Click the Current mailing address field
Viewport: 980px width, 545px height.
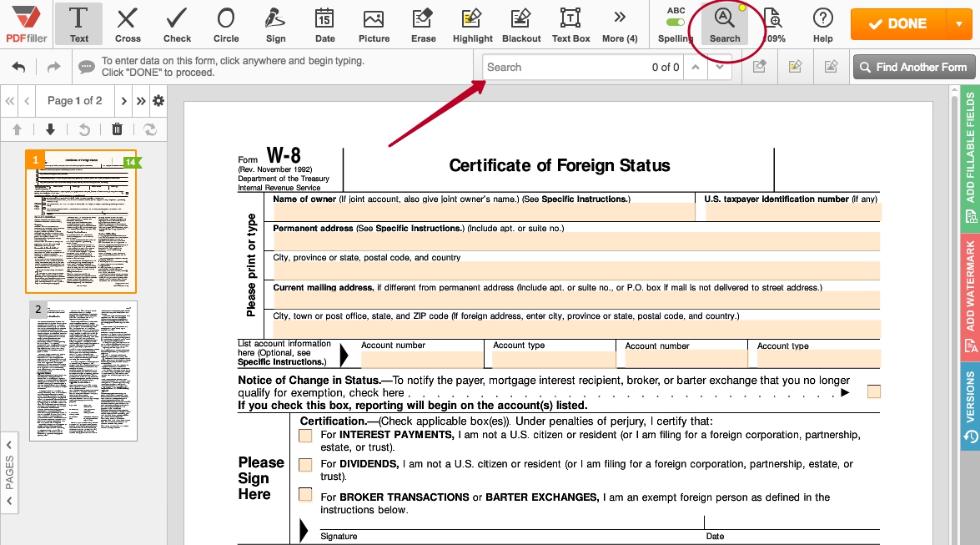pyautogui.click(x=576, y=300)
